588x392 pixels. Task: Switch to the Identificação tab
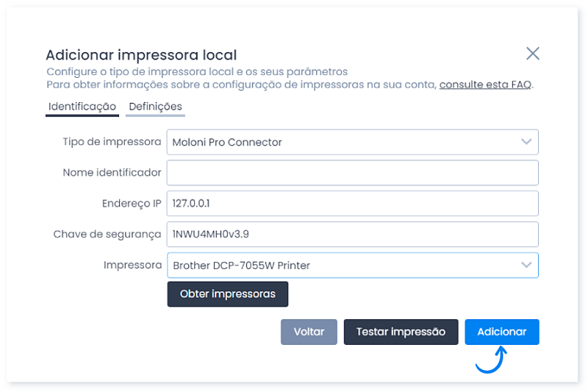click(x=82, y=107)
